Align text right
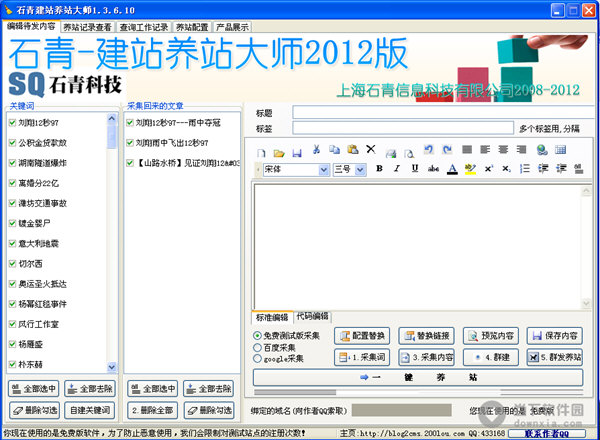Screen dimensions: 600x440 click(521, 150)
